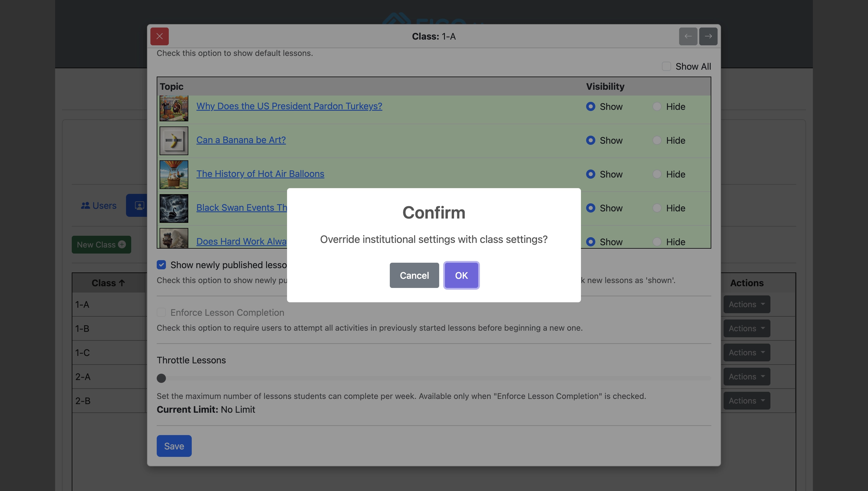Open Can a Banana be Art? lesson
This screenshot has height=491, width=868.
click(241, 140)
